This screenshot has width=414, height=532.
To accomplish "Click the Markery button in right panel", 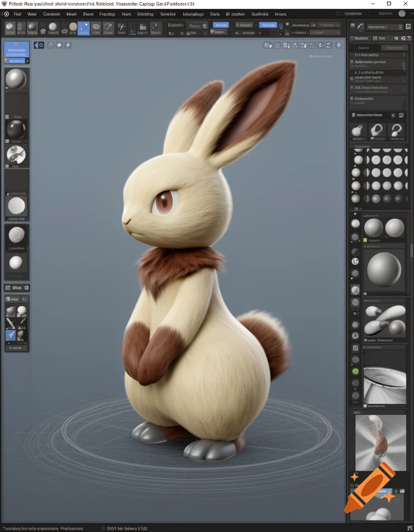I will pyautogui.click(x=360, y=38).
